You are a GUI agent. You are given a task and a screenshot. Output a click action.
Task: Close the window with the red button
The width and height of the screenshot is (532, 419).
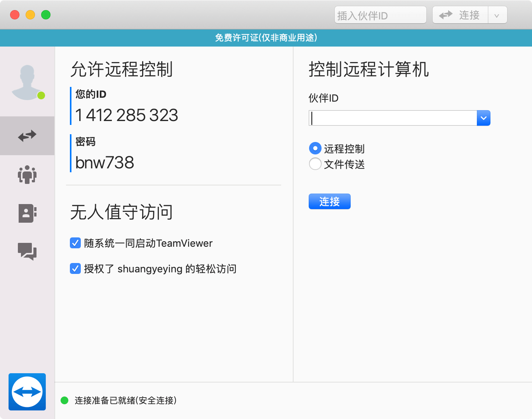(x=15, y=15)
